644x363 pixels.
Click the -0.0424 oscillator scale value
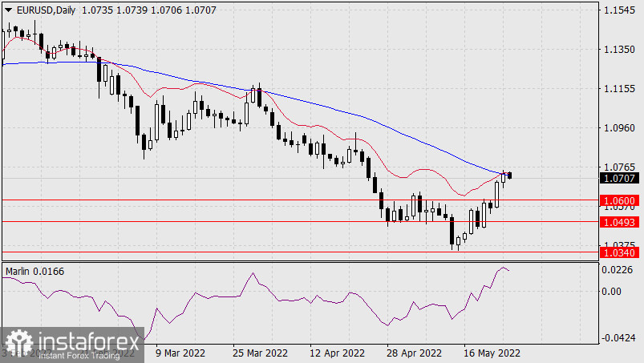tap(618, 338)
